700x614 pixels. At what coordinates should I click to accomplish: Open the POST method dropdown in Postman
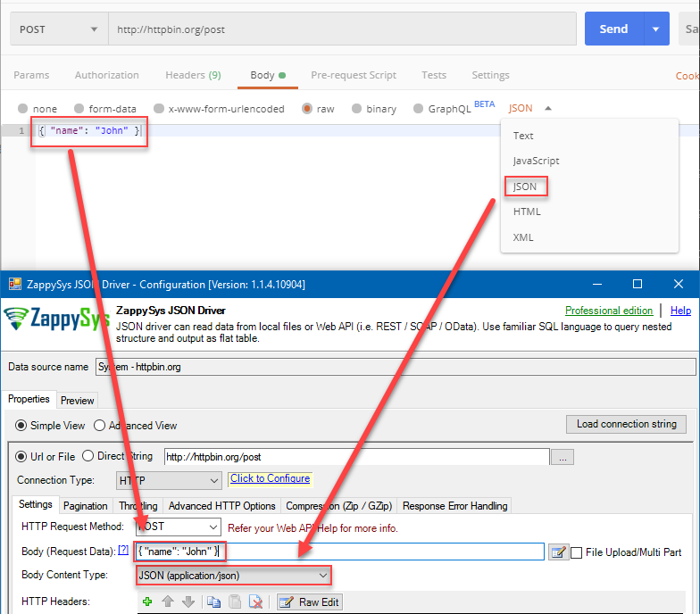59,29
